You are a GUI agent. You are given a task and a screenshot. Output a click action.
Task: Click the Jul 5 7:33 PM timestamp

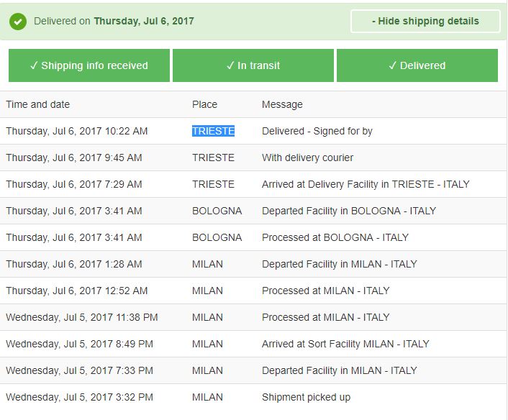click(x=79, y=370)
